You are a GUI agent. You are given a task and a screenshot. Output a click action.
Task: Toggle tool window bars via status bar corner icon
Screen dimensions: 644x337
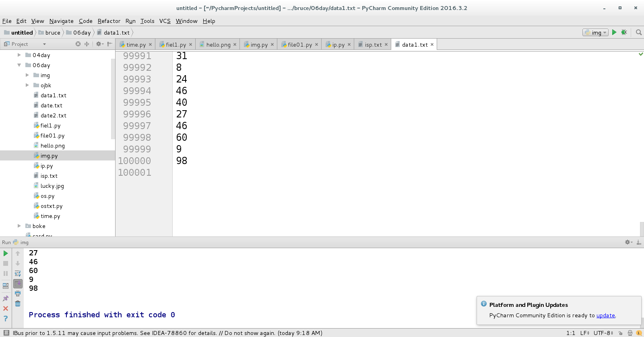[x=6, y=333]
